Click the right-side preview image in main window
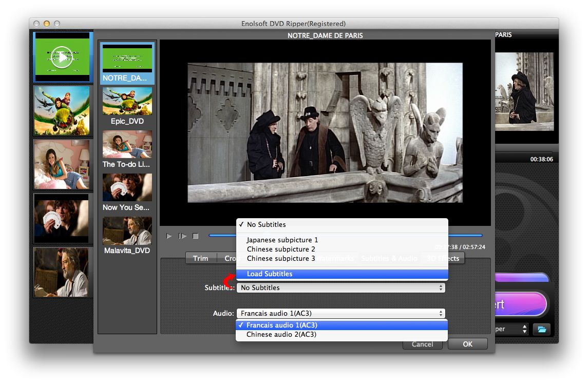This screenshot has width=588, height=384. coord(524,91)
